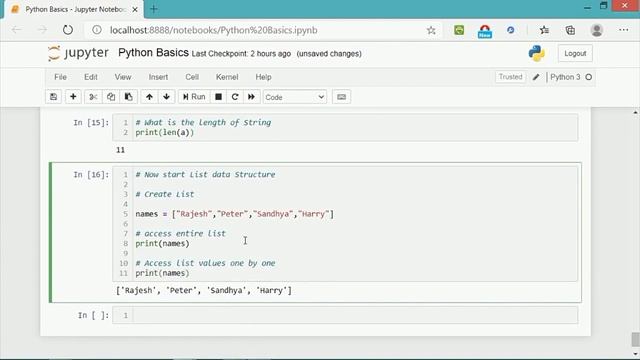Viewport: 640px width, 360px height.
Task: Move selected cell down arrow
Action: tap(167, 97)
